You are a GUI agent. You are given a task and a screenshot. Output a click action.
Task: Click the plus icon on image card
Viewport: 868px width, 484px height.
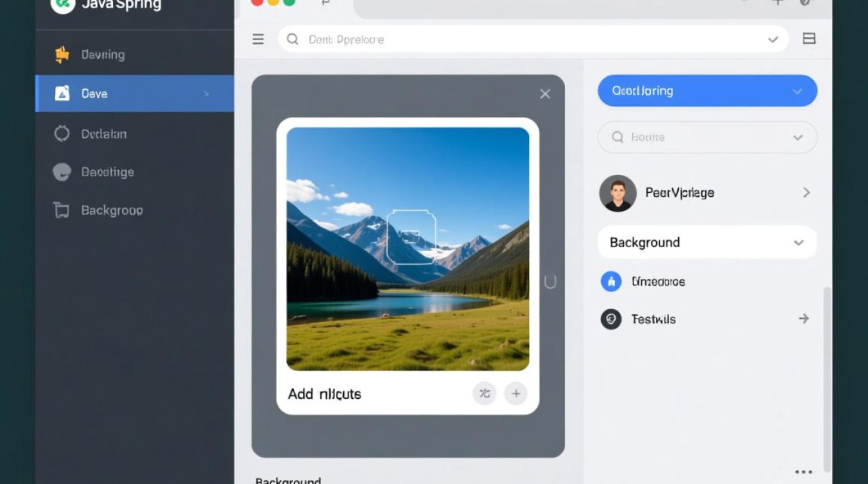(515, 393)
